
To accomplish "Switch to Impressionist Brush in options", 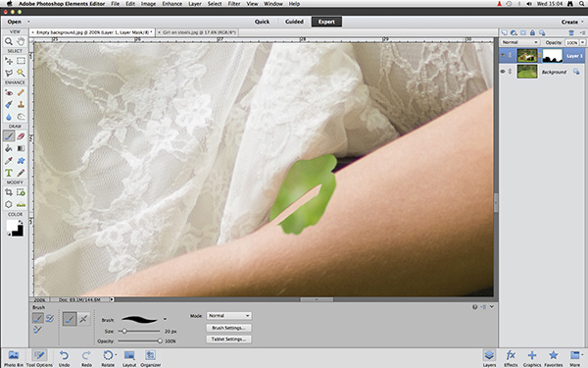I will point(50,318).
